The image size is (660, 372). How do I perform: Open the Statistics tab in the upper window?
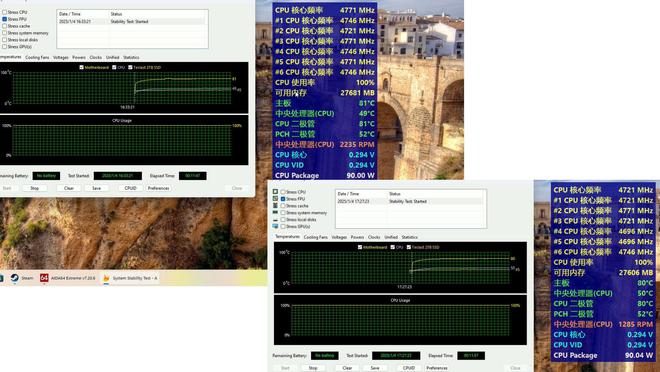pyautogui.click(x=131, y=57)
